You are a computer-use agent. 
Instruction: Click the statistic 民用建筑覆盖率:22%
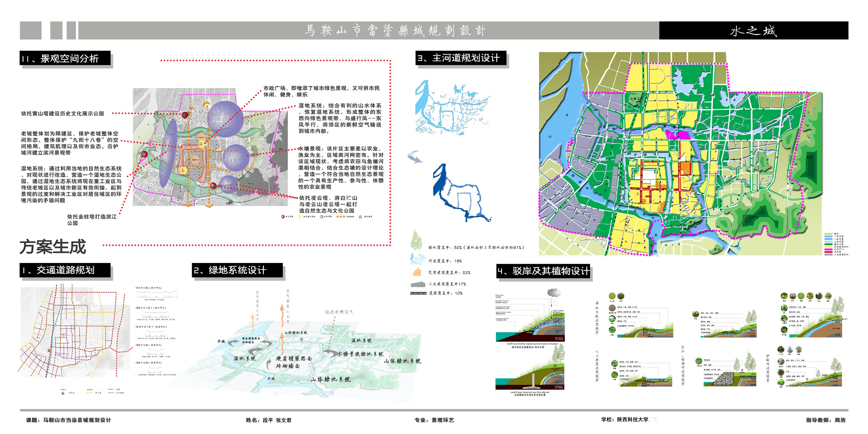(449, 272)
